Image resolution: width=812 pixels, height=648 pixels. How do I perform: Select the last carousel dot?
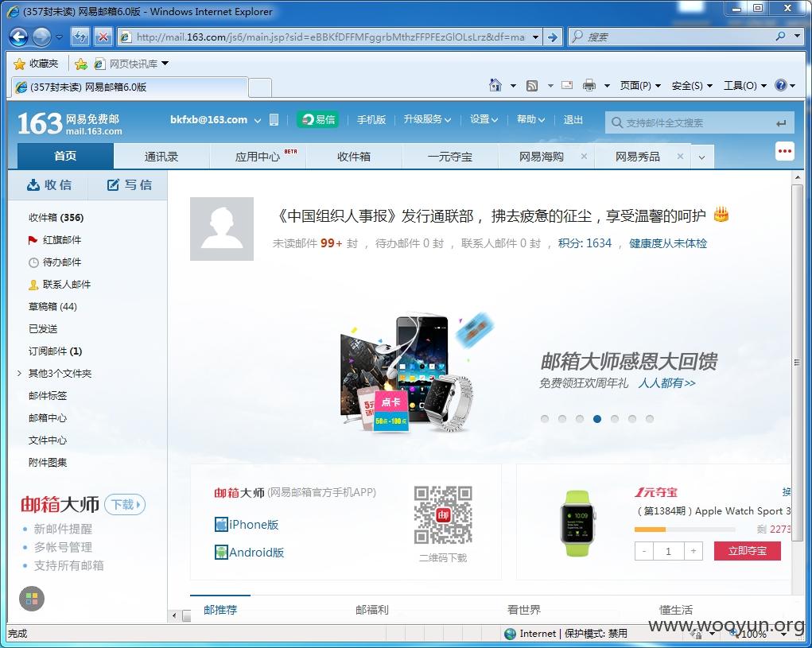tap(650, 419)
